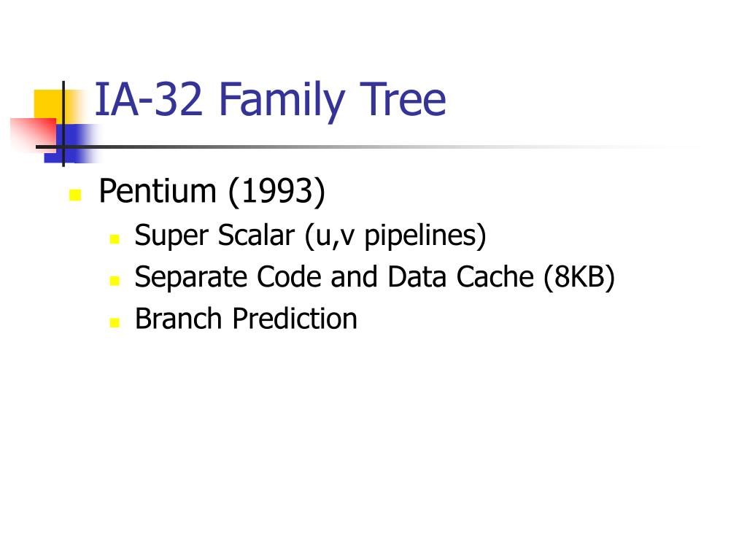Click the word Prediction in the last bullet

tap(295, 319)
